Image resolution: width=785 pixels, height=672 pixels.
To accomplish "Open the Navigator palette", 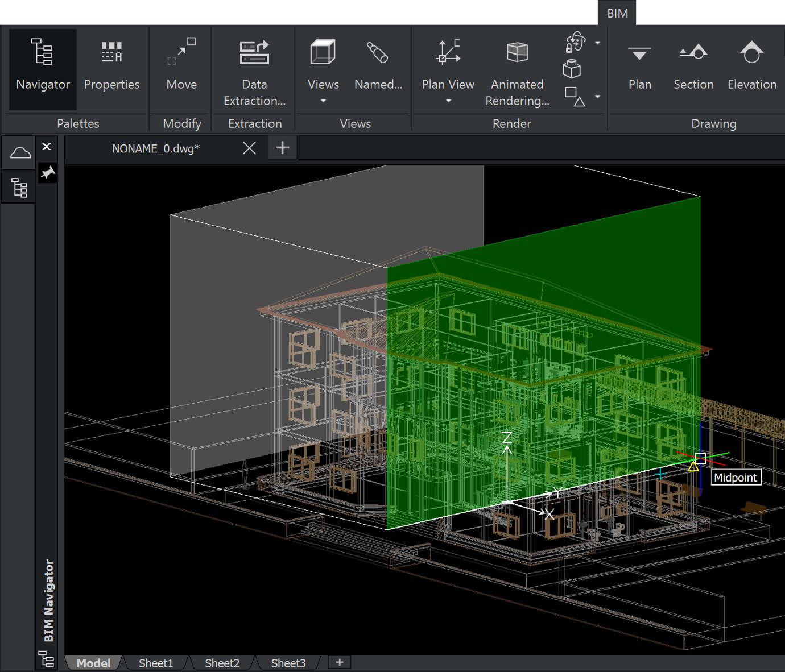I will click(43, 69).
